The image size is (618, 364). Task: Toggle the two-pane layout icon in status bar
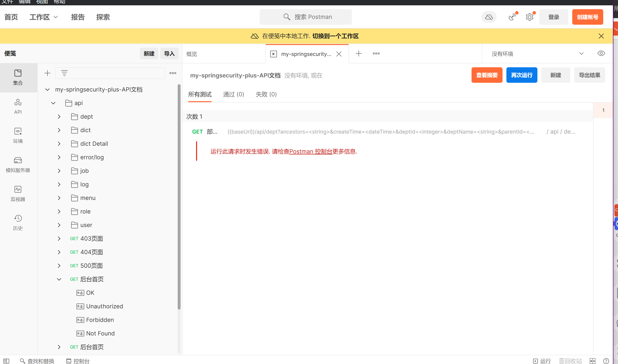coord(593,361)
